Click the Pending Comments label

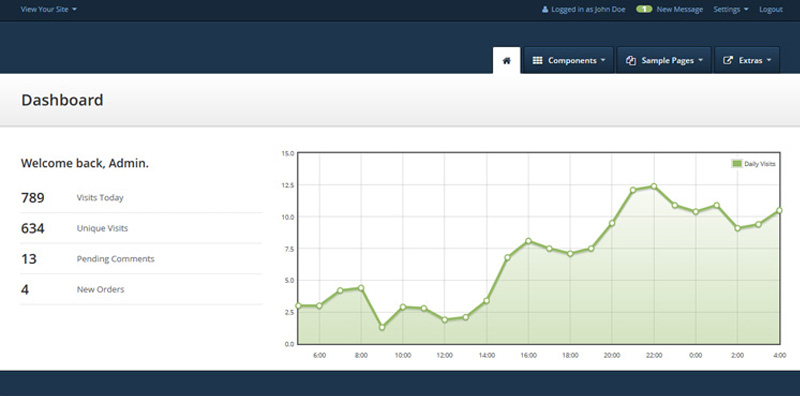point(115,259)
